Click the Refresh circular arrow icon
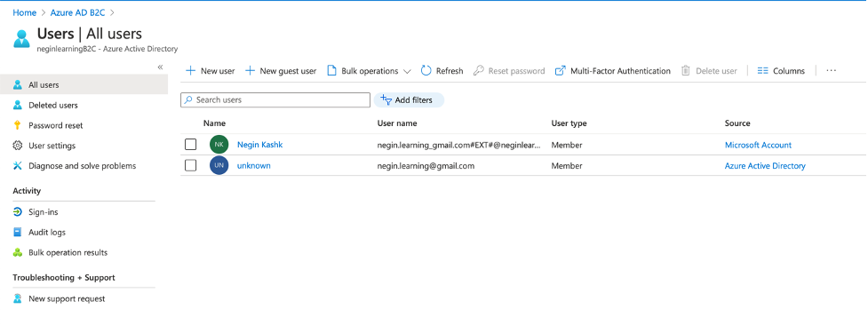 [x=426, y=71]
